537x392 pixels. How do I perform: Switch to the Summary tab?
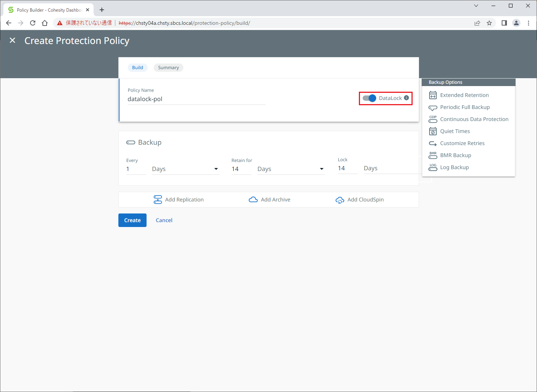(168, 68)
